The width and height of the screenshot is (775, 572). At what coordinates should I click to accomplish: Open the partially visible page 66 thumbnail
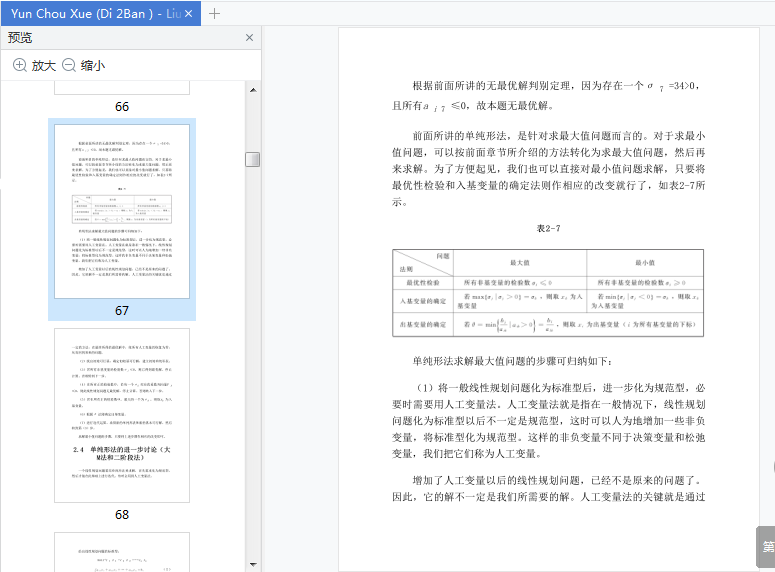(x=122, y=88)
